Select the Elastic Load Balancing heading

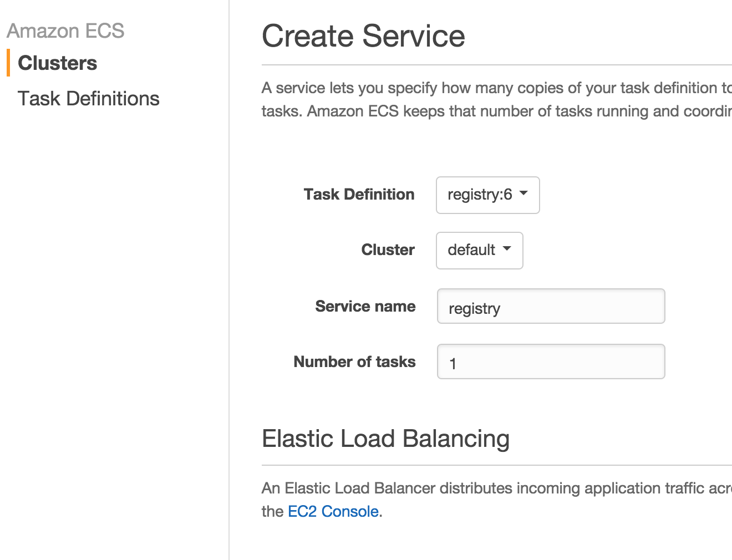(385, 439)
